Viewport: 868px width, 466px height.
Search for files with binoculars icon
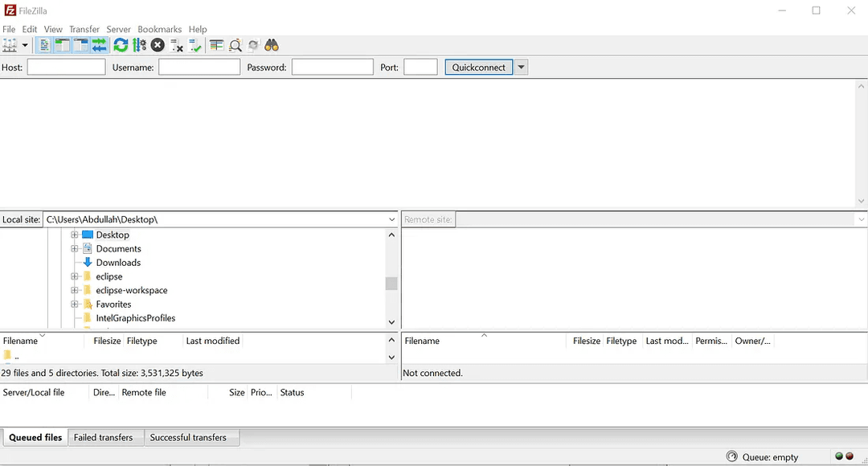point(272,45)
